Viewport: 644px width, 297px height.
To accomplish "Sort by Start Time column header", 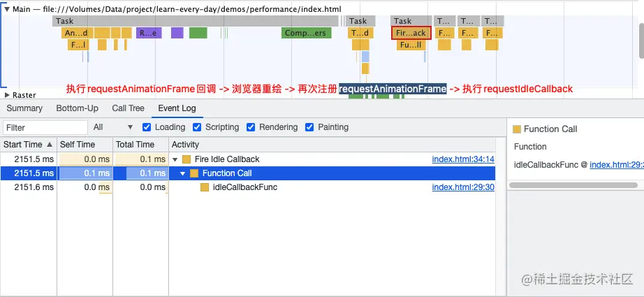I will coord(28,145).
